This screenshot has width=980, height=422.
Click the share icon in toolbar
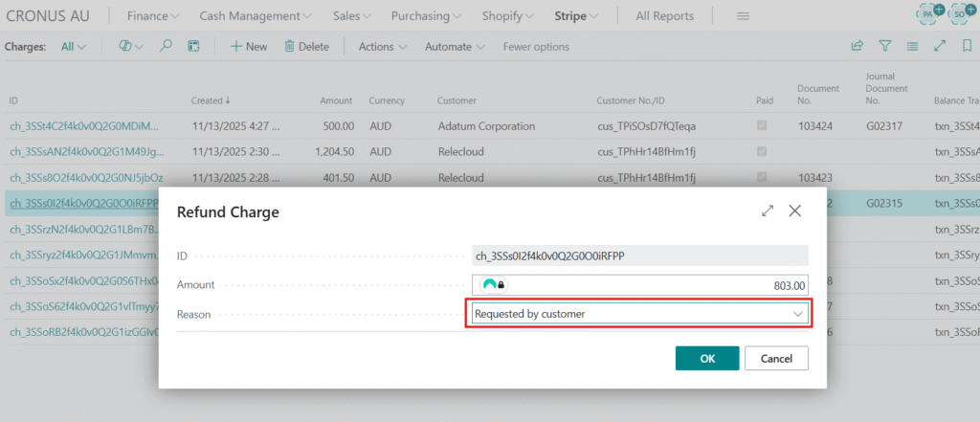click(857, 46)
